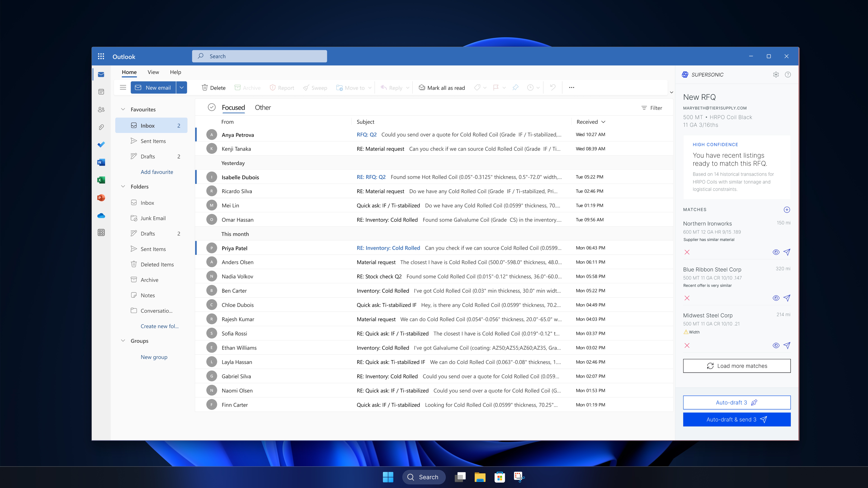Open New email dropdown arrow
Screen dimensions: 868x488
pyautogui.click(x=182, y=88)
